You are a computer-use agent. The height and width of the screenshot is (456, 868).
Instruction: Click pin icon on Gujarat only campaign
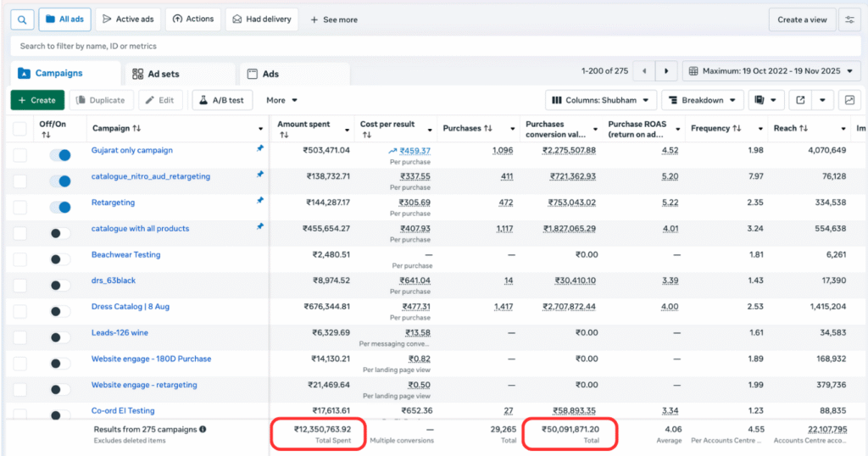(260, 150)
